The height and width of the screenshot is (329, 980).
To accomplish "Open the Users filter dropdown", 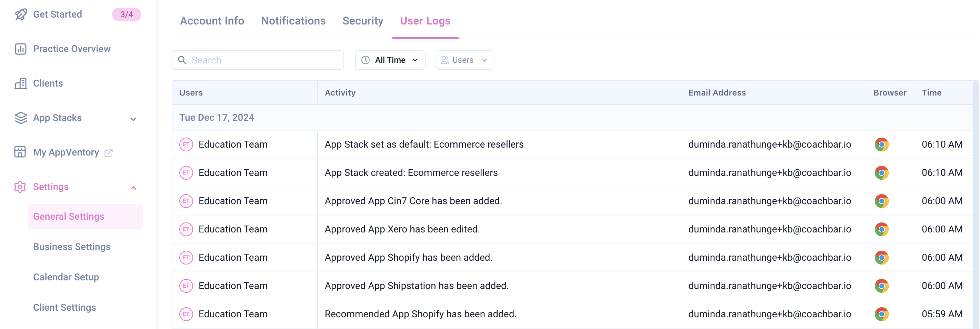I will click(x=464, y=60).
